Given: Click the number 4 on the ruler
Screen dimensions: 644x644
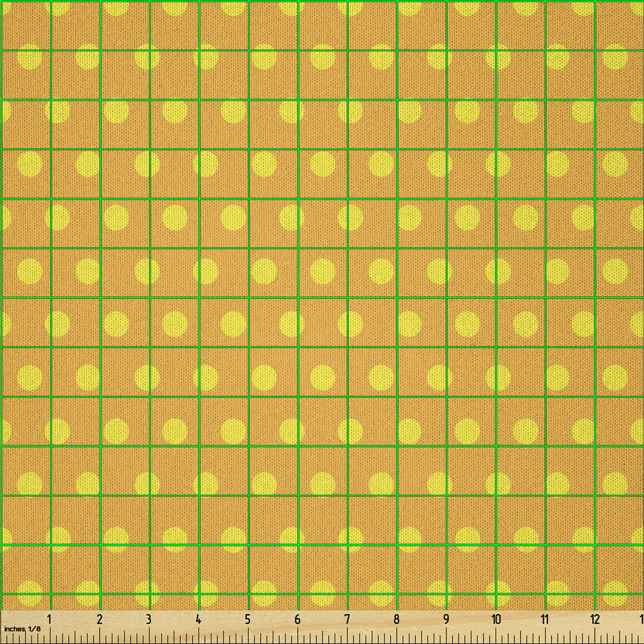Looking at the screenshot, I should 198,619.
